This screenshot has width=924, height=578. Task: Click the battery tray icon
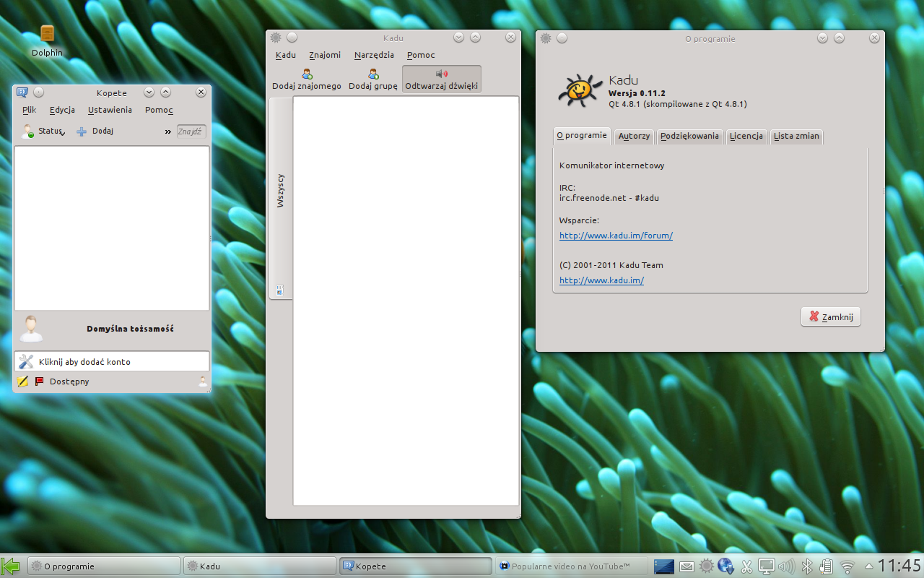click(x=827, y=566)
